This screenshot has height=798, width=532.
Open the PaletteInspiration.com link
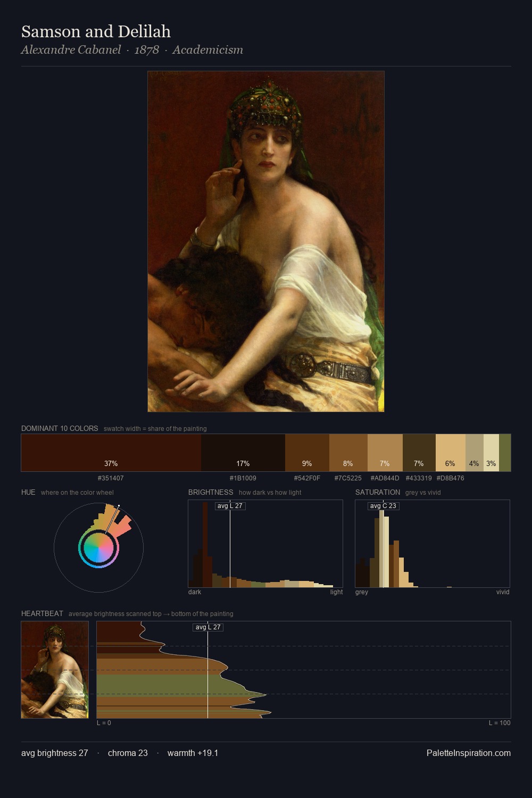[x=469, y=753]
